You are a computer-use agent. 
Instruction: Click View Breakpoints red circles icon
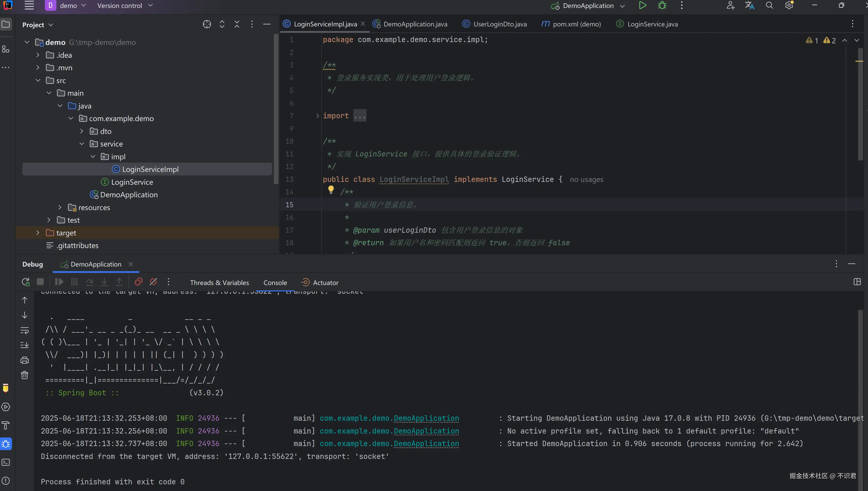138,282
